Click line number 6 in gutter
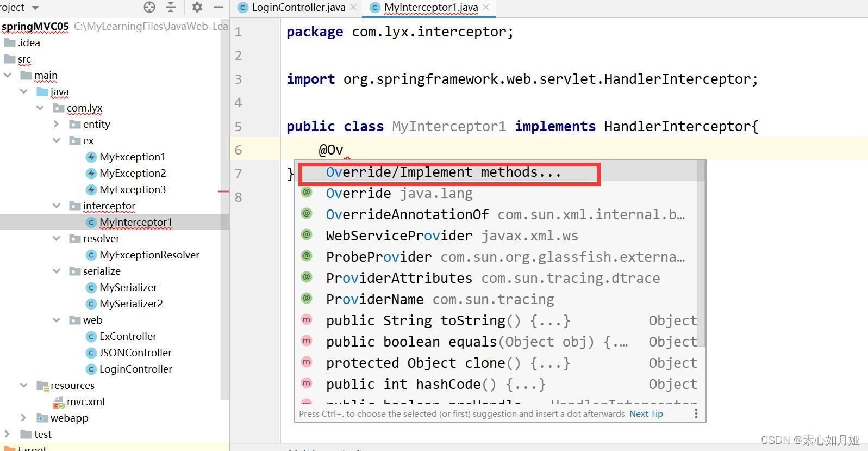 click(x=238, y=150)
